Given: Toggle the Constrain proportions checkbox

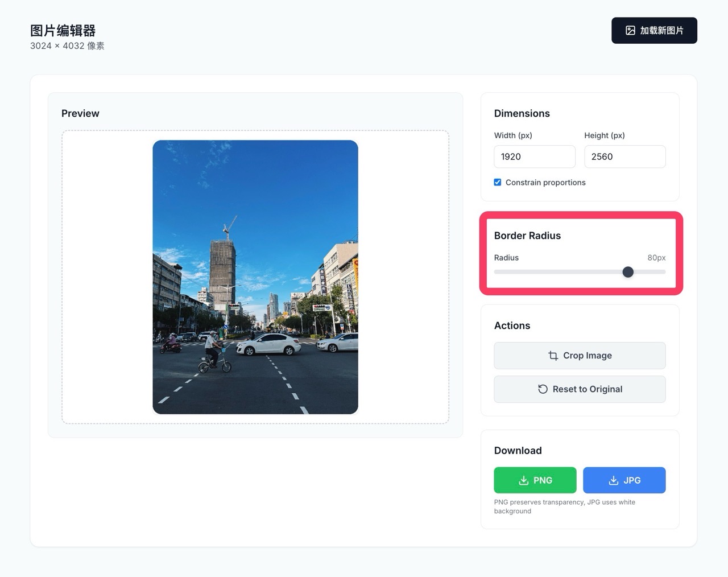Looking at the screenshot, I should tap(498, 183).
